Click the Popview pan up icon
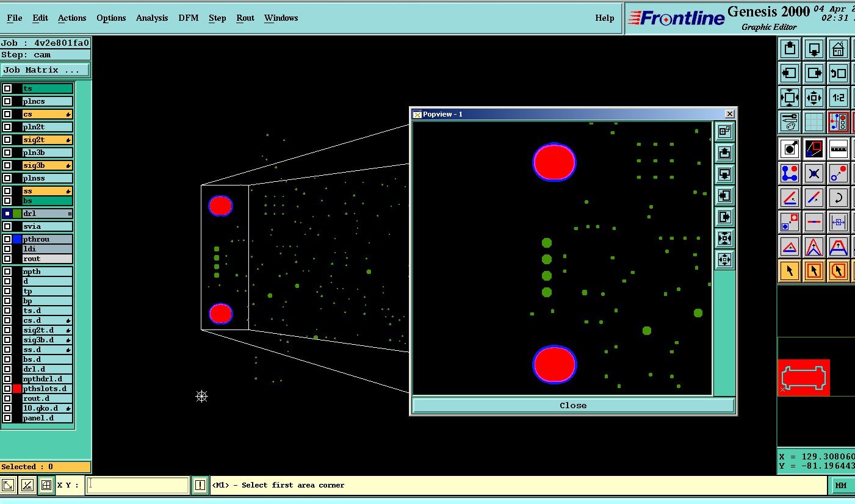This screenshot has width=855, height=504. [x=724, y=153]
